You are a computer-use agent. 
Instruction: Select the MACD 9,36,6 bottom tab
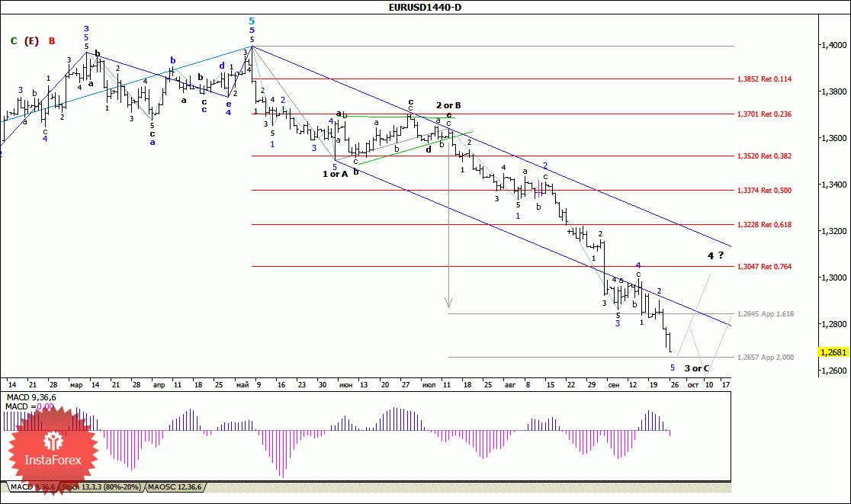33,487
